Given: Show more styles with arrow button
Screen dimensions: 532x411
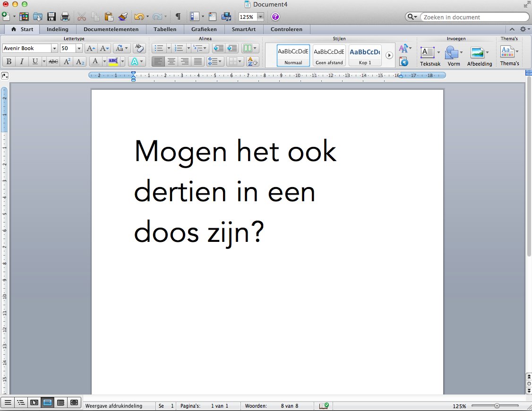Looking at the screenshot, I should point(389,55).
